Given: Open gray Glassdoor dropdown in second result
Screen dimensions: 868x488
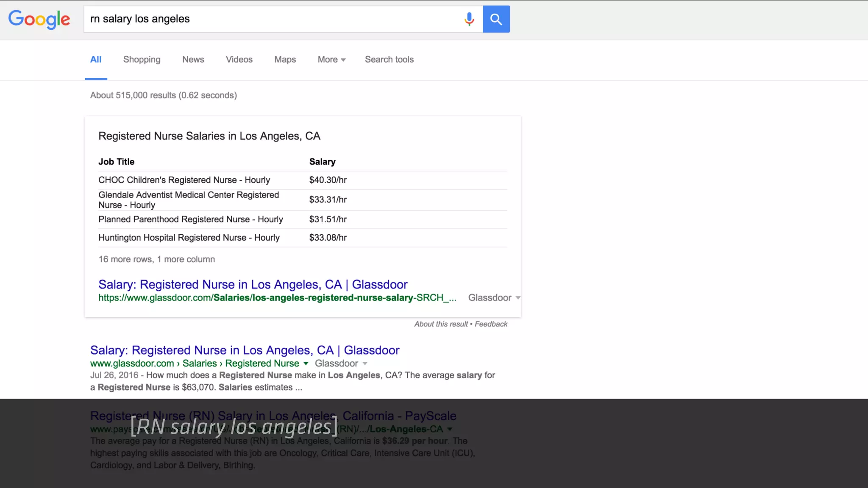Looking at the screenshot, I should tap(365, 363).
